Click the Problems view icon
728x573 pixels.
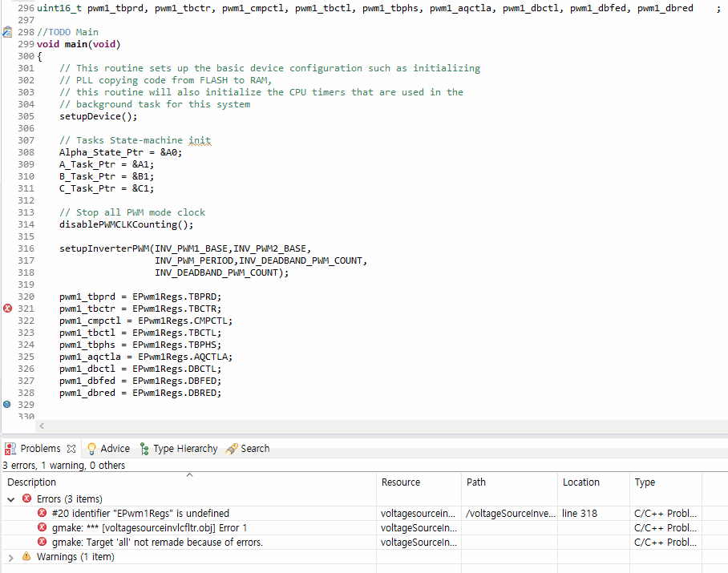click(x=8, y=448)
